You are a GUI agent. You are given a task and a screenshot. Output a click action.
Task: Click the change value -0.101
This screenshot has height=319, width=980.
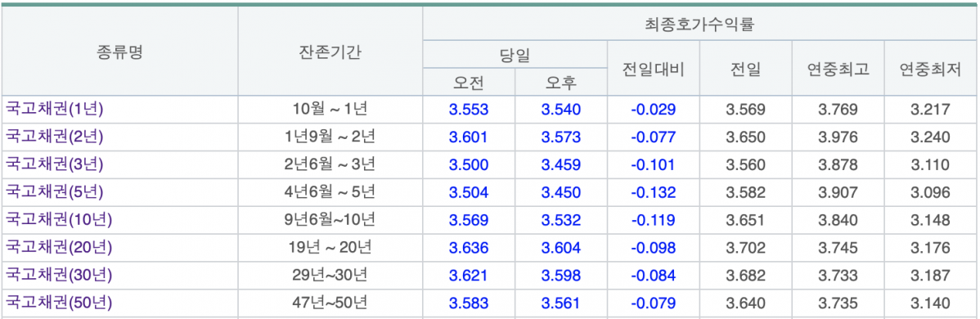[x=653, y=165]
